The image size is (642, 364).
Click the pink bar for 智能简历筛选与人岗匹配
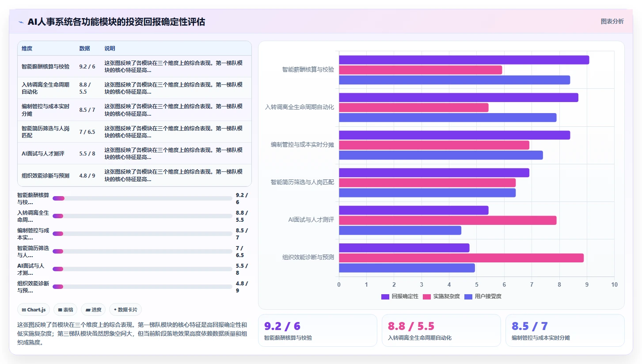click(x=427, y=183)
